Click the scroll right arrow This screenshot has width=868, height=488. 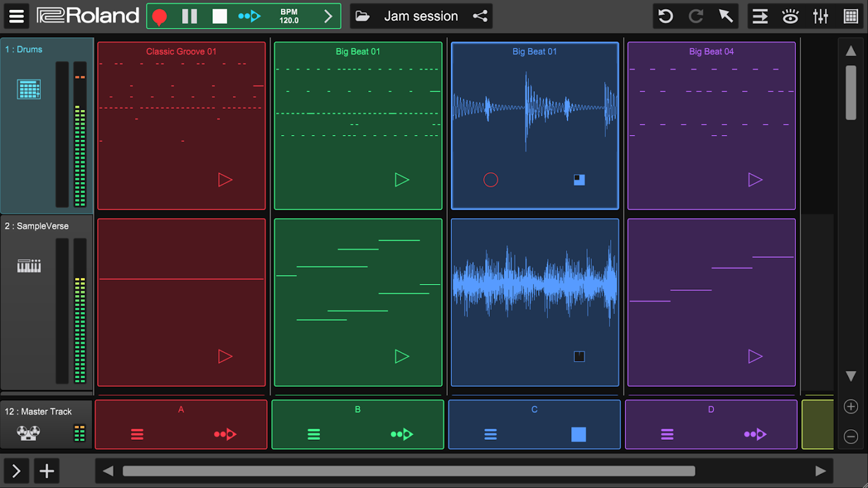(x=820, y=471)
